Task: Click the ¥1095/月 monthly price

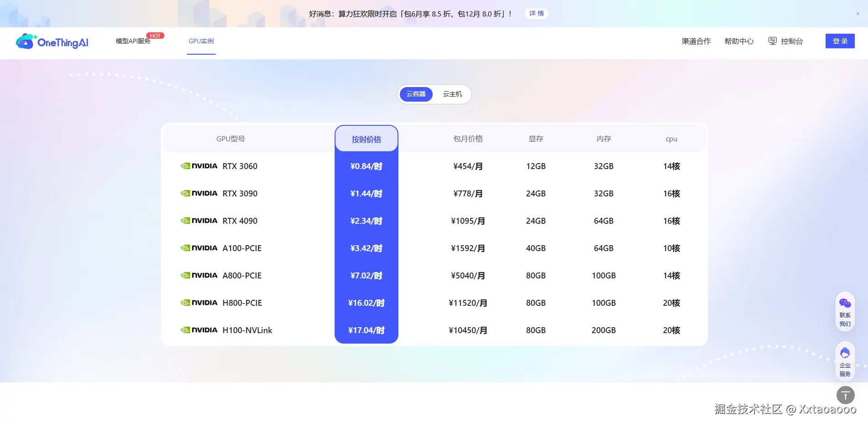Action: coord(468,221)
